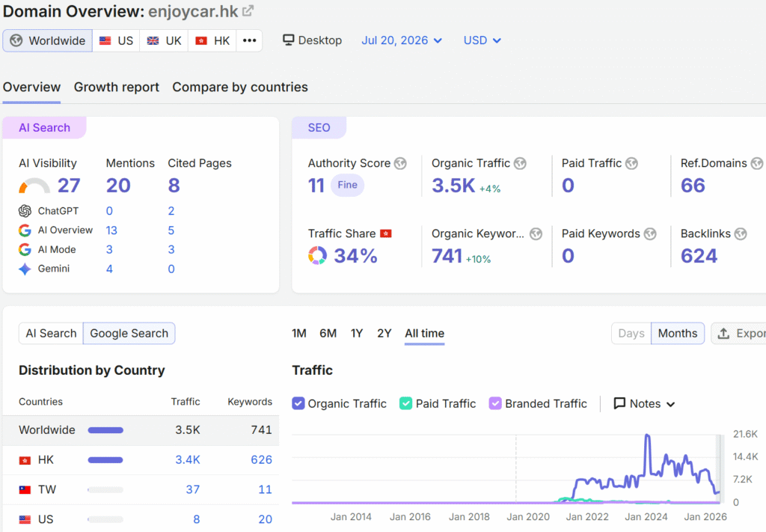Select the 6M time range
Viewport: 766px width, 532px height.
coord(328,333)
